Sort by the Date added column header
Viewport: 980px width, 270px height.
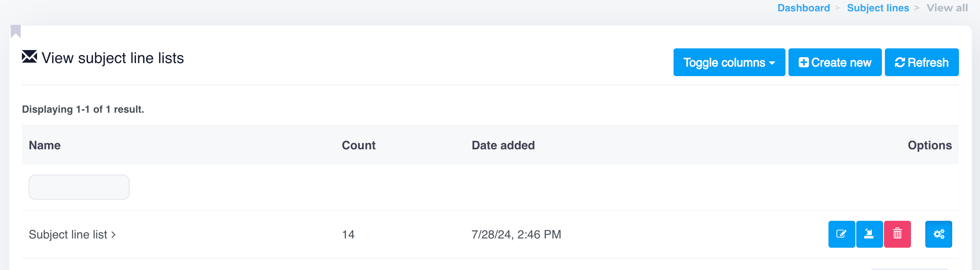[503, 145]
